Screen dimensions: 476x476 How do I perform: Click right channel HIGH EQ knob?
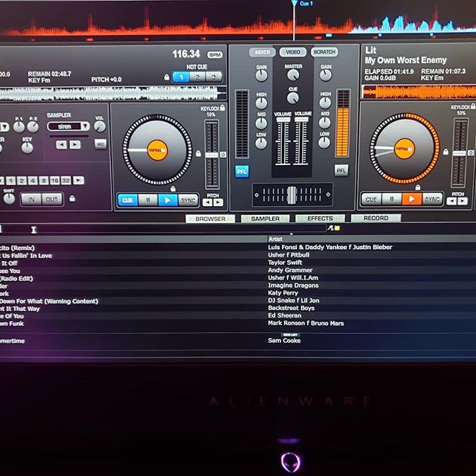click(325, 103)
